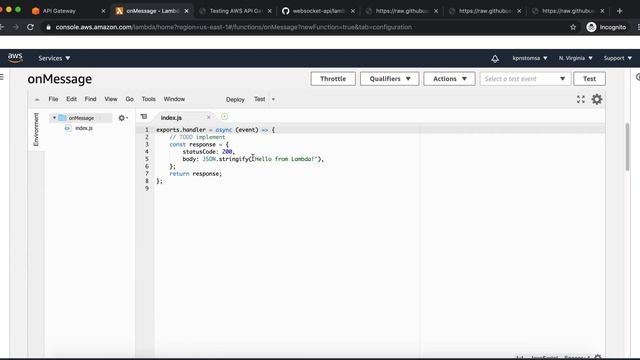Click the lock site info icon
This screenshot has width=640, height=360.
tap(49, 27)
